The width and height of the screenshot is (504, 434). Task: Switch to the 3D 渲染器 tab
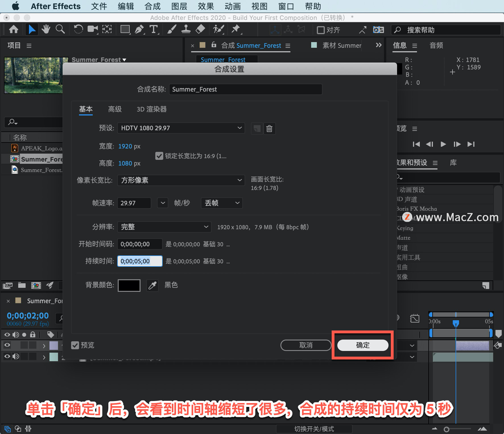pos(152,109)
